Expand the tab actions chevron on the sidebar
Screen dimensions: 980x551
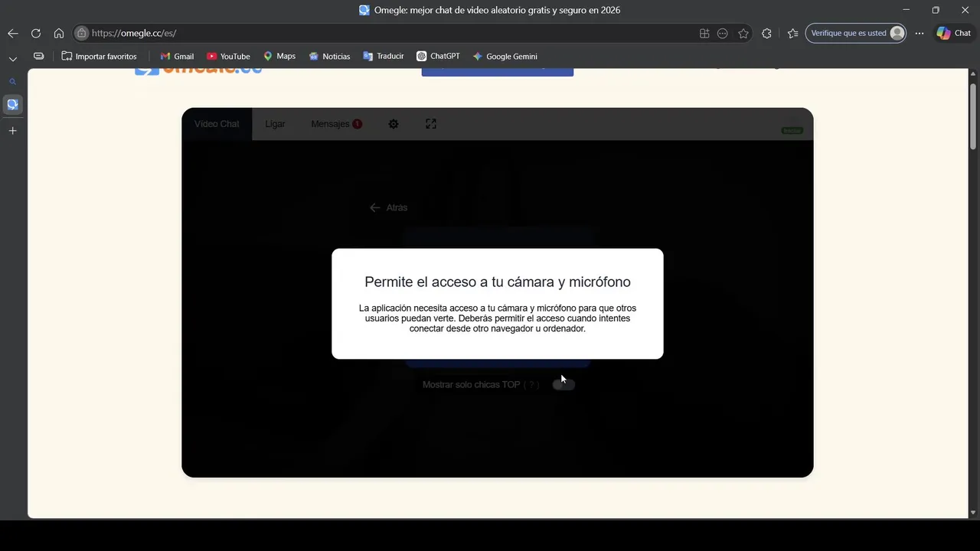coord(12,59)
